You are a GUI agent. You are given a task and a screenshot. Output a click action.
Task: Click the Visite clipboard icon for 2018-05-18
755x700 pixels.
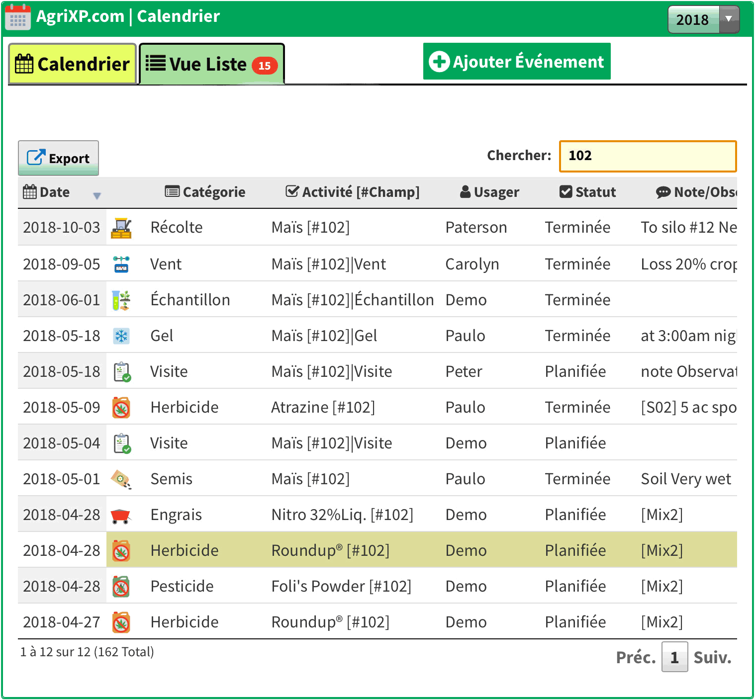pos(122,372)
